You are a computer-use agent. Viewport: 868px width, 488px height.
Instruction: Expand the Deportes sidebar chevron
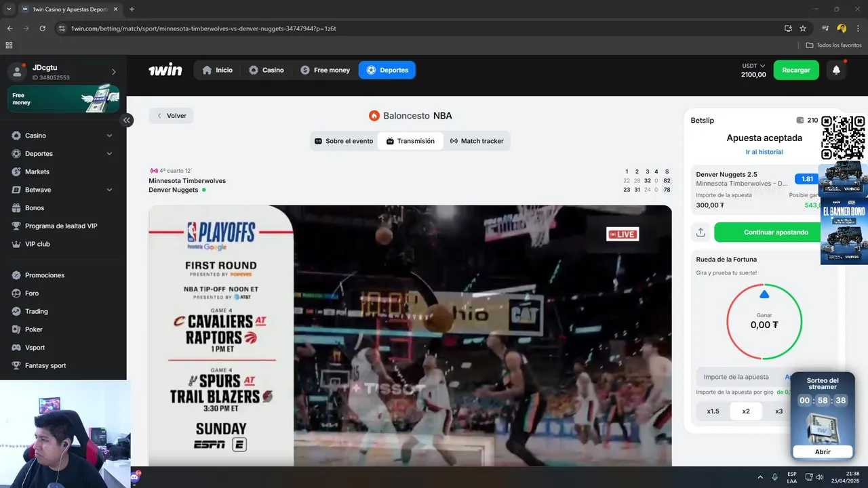[x=109, y=154]
